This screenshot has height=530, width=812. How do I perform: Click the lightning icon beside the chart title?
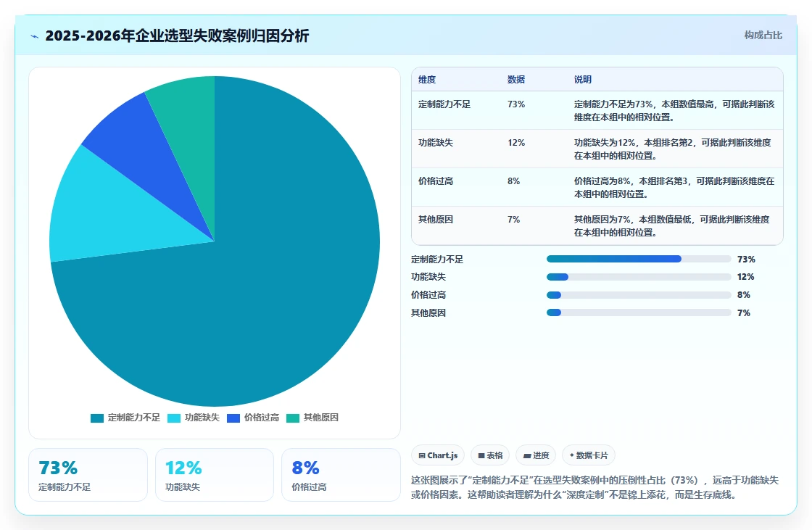click(35, 36)
